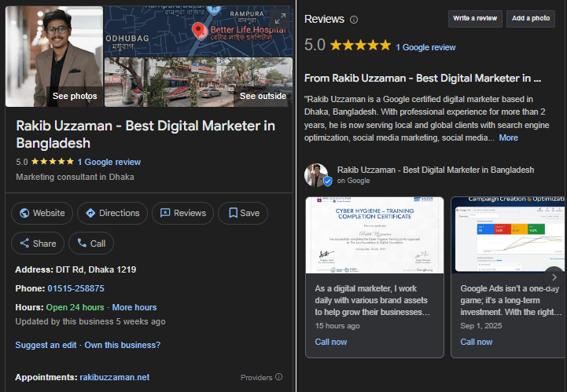Click the Providers info icon
This screenshot has width=567, height=392.
(x=278, y=378)
